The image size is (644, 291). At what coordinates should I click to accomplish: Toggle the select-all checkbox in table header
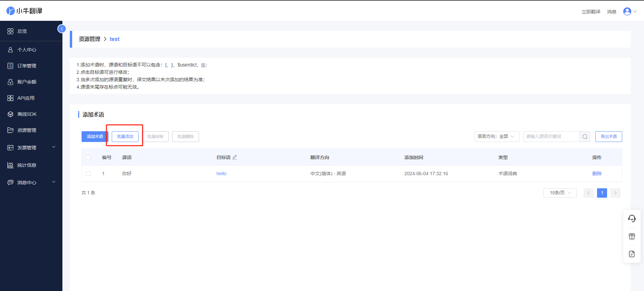pos(88,157)
